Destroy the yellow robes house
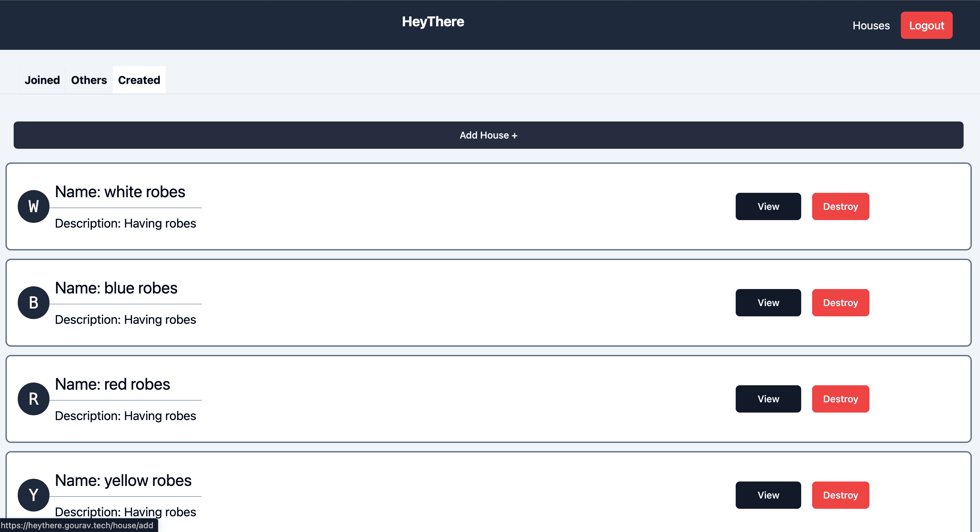The width and height of the screenshot is (980, 532). [840, 495]
